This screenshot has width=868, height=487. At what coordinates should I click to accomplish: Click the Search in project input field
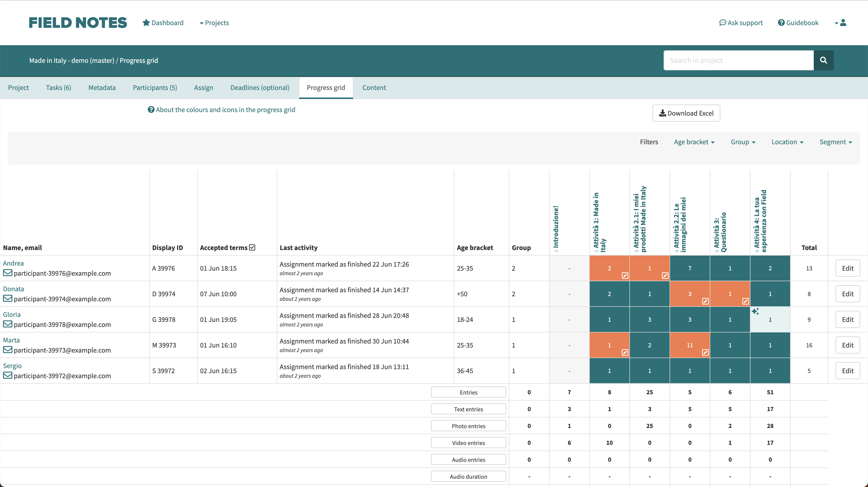tap(738, 60)
